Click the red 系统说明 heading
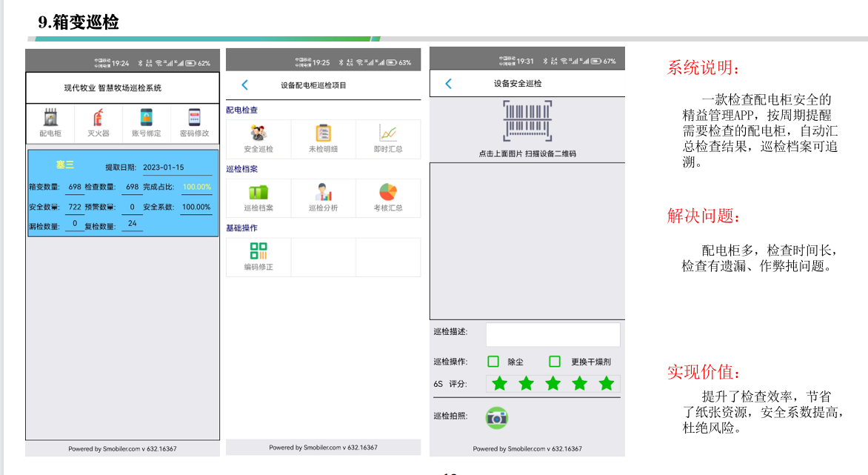Screen dimensions: 868x475 (703, 67)
